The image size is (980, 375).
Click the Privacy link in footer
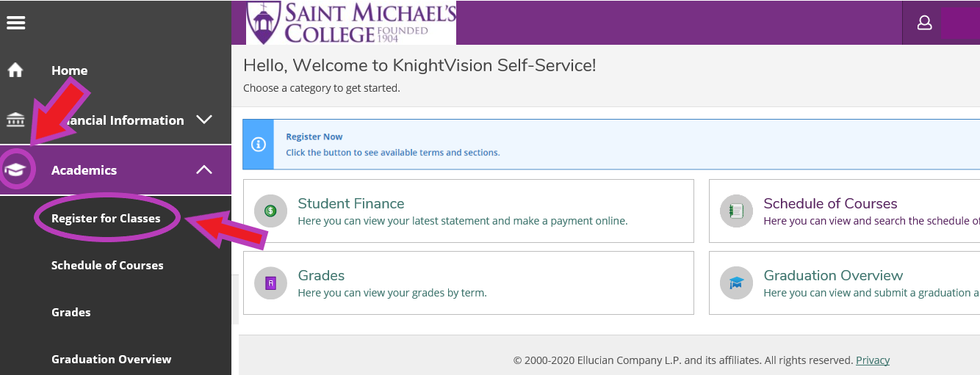pyautogui.click(x=873, y=360)
